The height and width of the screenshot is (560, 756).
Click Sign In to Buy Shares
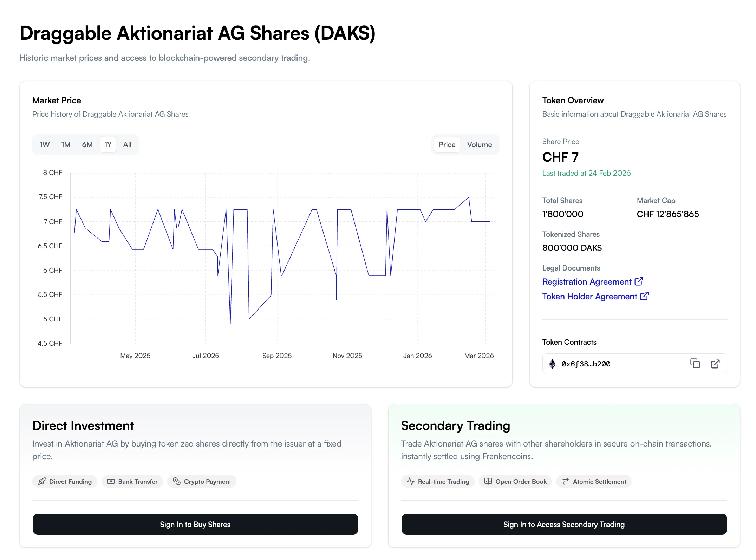pos(195,524)
